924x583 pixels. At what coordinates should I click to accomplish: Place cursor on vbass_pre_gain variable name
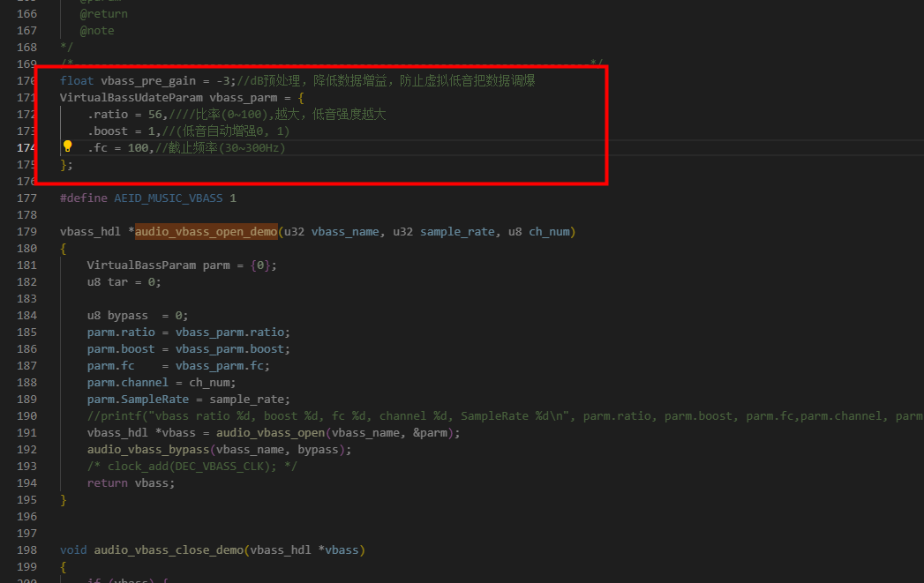(x=148, y=80)
